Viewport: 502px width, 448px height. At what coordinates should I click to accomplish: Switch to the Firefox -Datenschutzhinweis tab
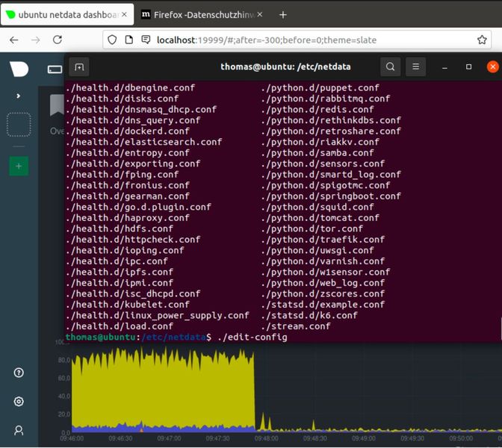202,14
